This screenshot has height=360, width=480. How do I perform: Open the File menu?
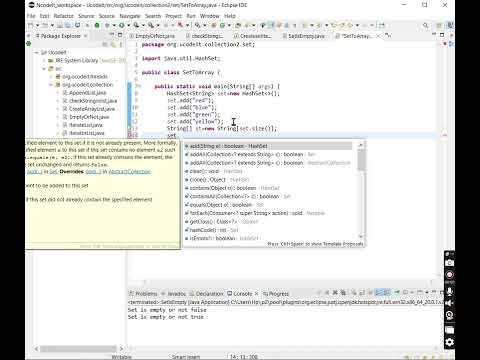31,16
